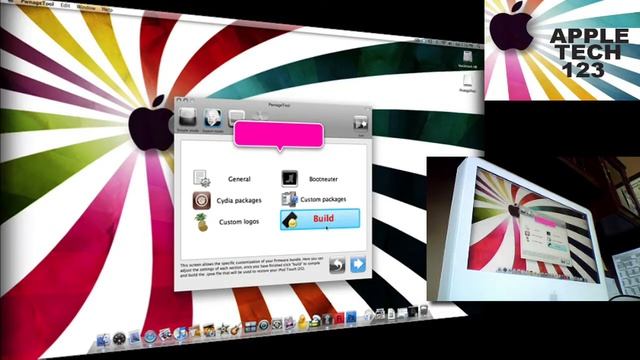Image resolution: width=640 pixels, height=360 pixels.
Task: Launch the red Adobe app in Dock
Action: coord(340,319)
